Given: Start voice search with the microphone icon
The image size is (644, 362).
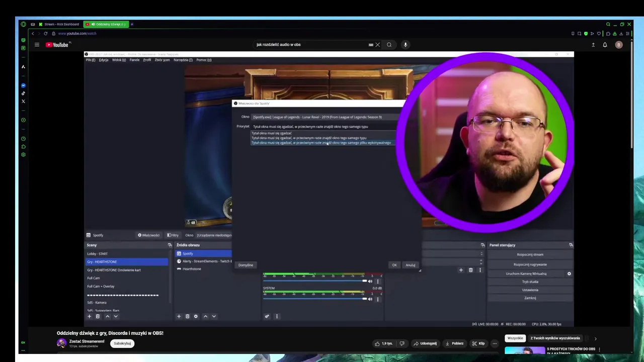Looking at the screenshot, I should pyautogui.click(x=405, y=45).
